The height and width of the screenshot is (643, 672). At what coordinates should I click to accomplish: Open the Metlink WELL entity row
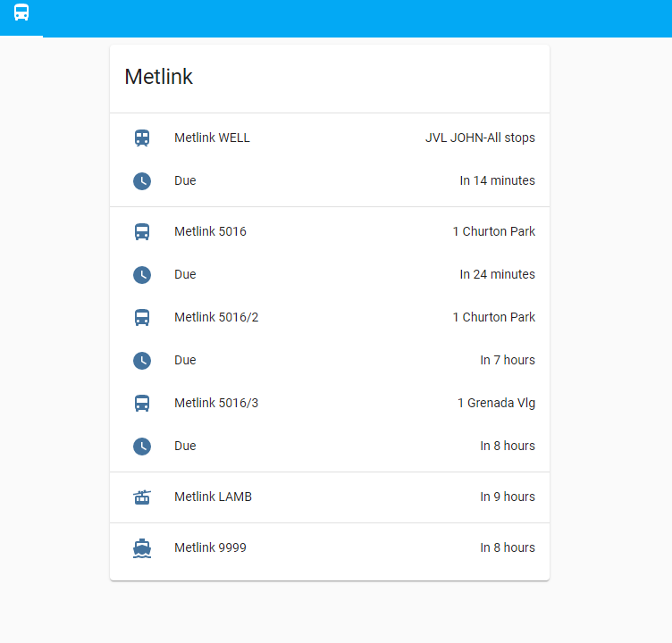330,138
